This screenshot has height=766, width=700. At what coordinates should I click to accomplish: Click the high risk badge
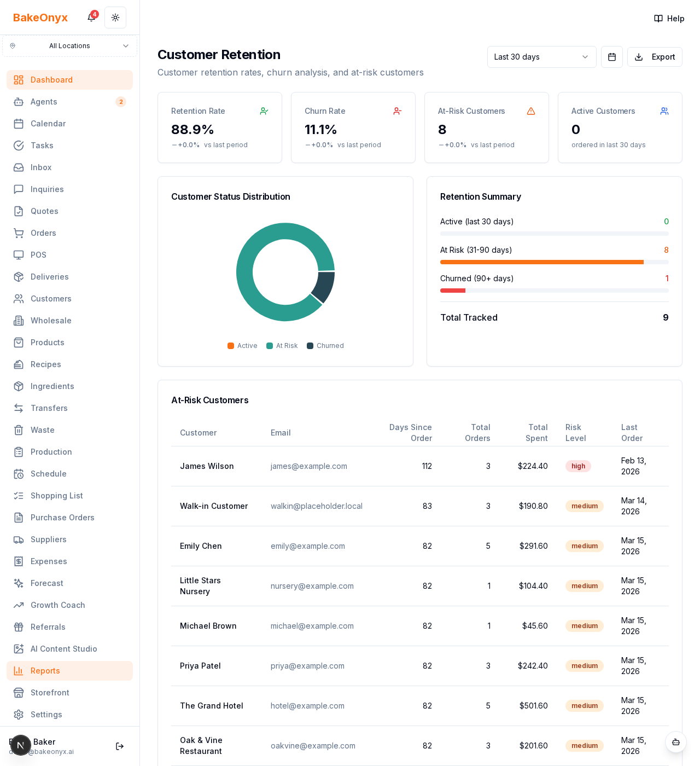[578, 466]
